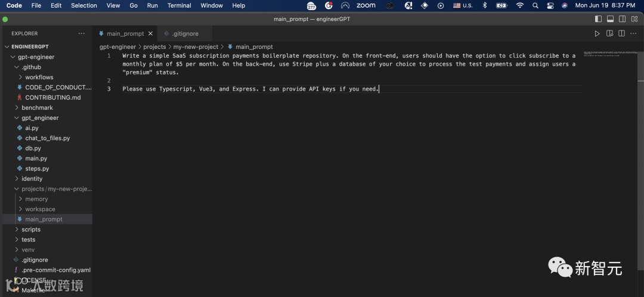Run the file with the play icon
This screenshot has width=644, height=297.
[x=597, y=33]
